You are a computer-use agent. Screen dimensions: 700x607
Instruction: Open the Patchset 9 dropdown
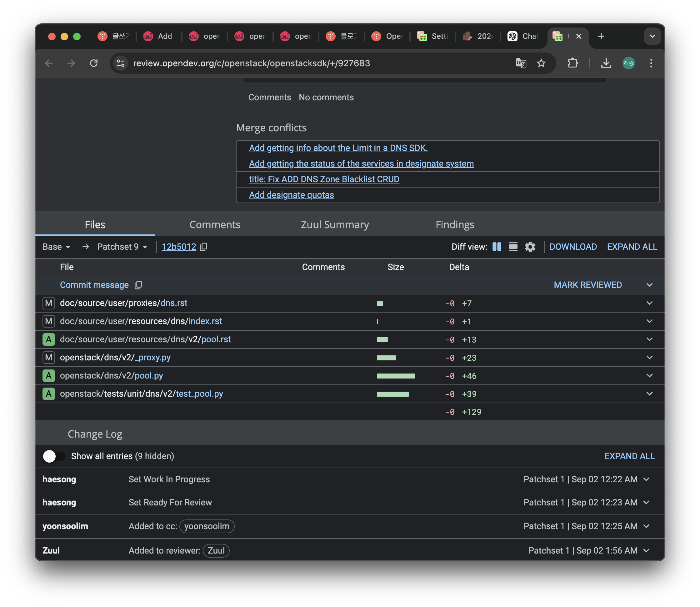(122, 247)
